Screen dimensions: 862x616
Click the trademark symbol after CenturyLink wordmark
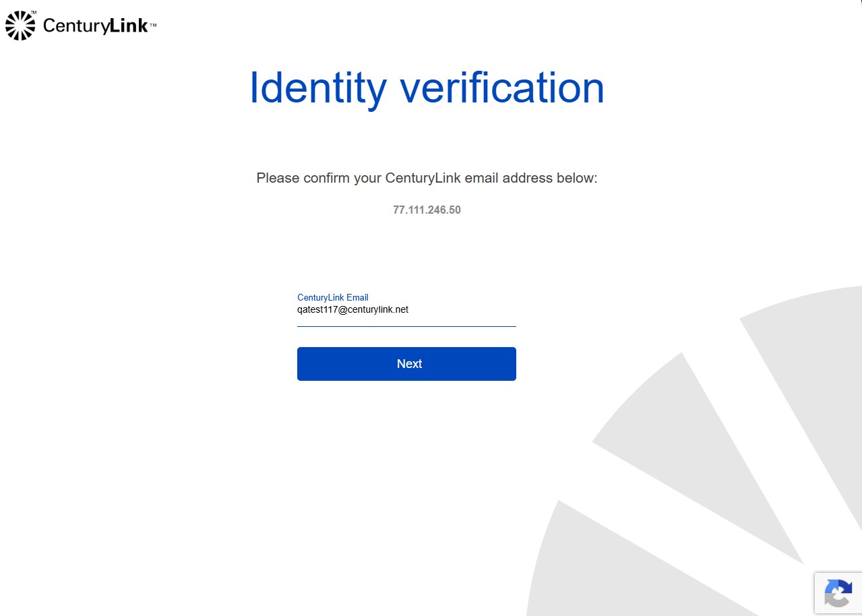pos(153,26)
